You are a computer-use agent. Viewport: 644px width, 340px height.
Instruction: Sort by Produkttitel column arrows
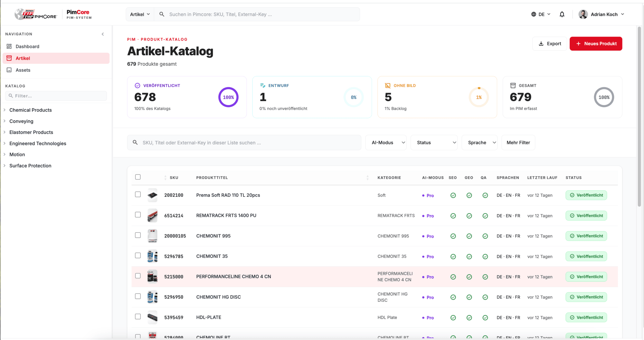pos(367,178)
